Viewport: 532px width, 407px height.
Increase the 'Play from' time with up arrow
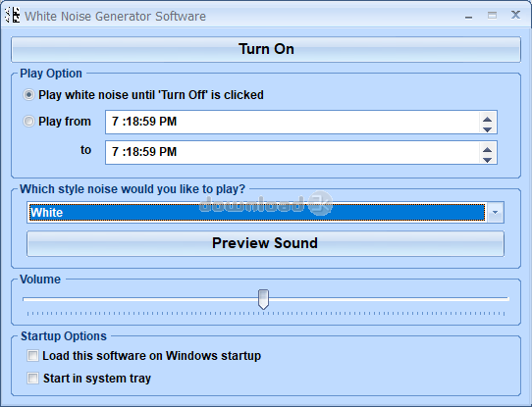tap(488, 119)
